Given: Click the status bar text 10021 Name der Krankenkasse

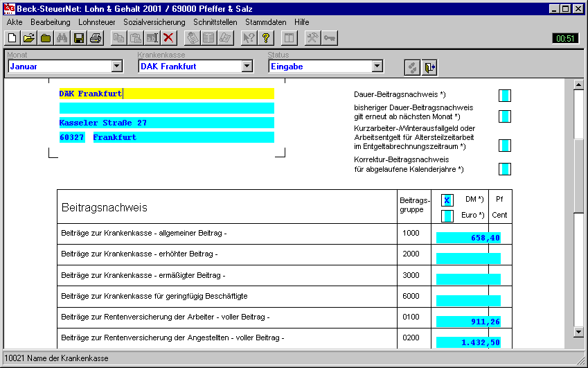Looking at the screenshot, I should coord(56,358).
